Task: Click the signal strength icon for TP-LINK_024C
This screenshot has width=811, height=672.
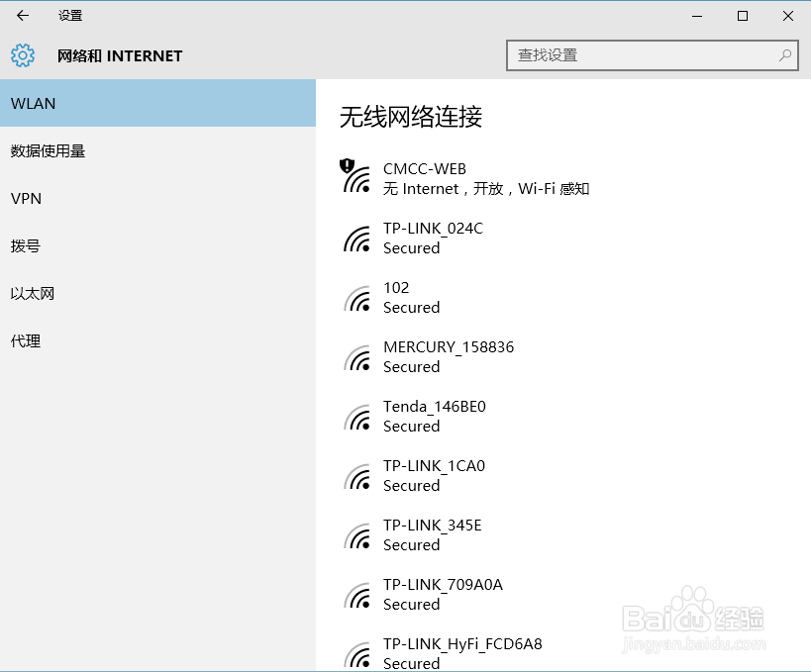Action: point(355,238)
